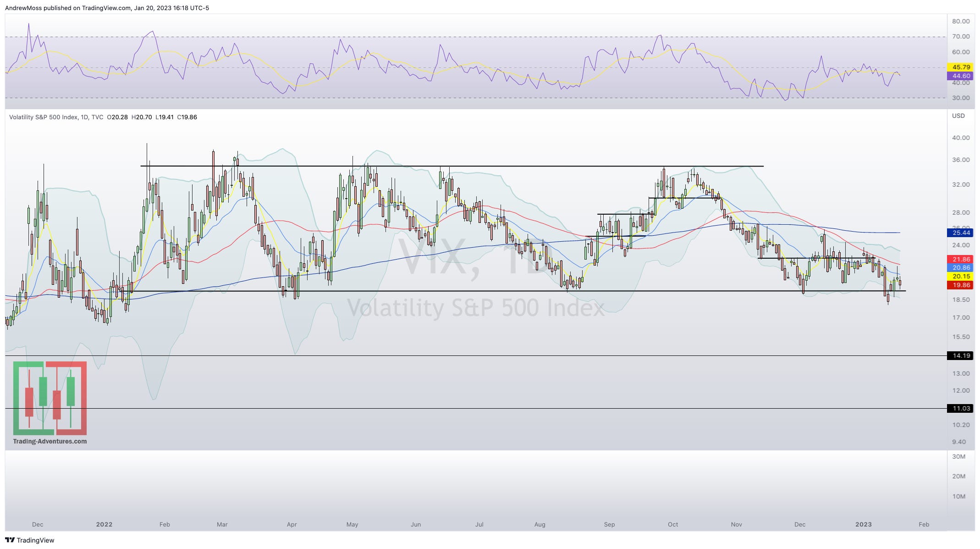Image resolution: width=980 pixels, height=549 pixels.
Task: Click the RSI 44.60 purple value label
Action: [961, 76]
